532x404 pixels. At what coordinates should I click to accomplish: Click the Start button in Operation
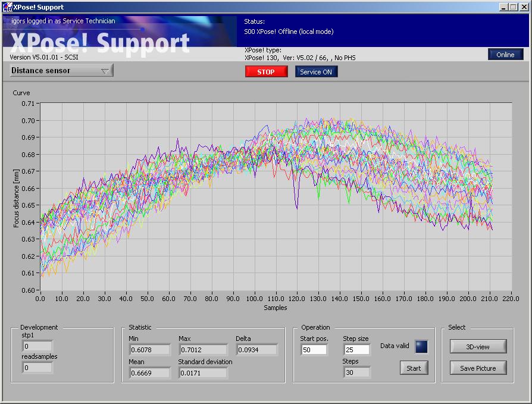[414, 368]
